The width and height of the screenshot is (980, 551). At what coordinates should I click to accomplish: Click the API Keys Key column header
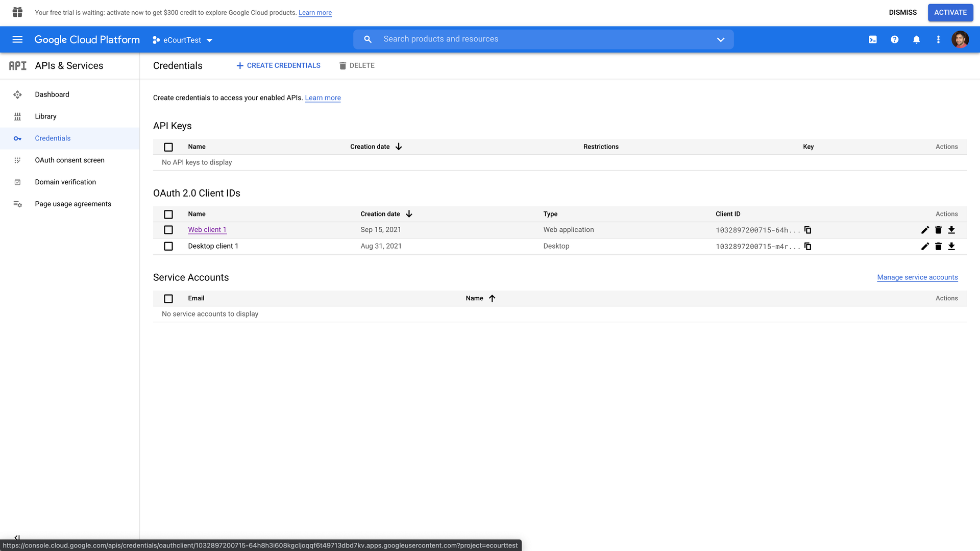point(808,147)
